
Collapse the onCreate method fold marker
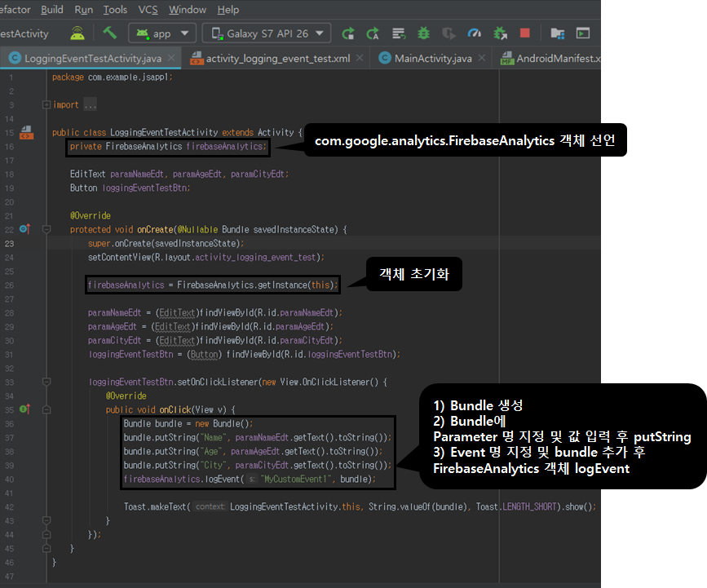pyautogui.click(x=46, y=229)
